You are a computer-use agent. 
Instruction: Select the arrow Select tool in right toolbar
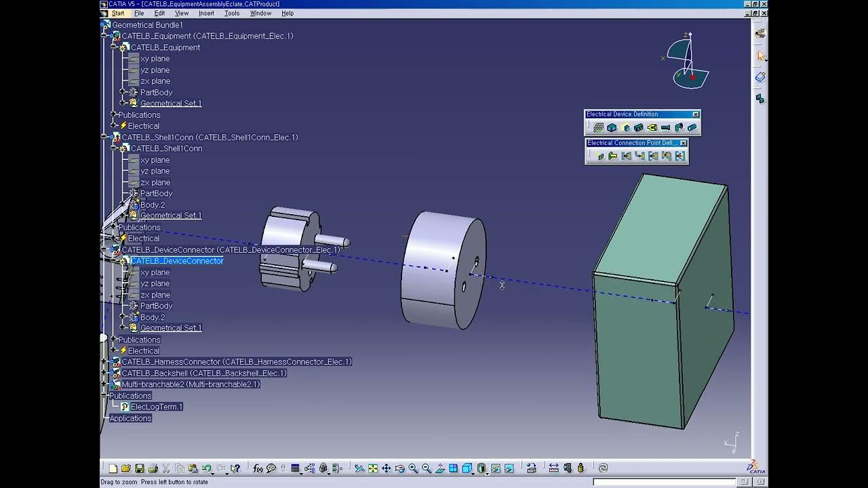pos(760,56)
